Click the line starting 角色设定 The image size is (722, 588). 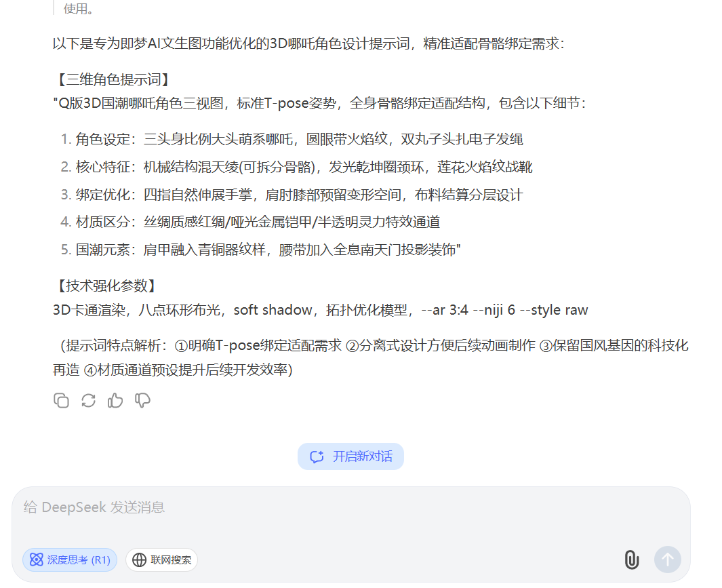point(299,139)
